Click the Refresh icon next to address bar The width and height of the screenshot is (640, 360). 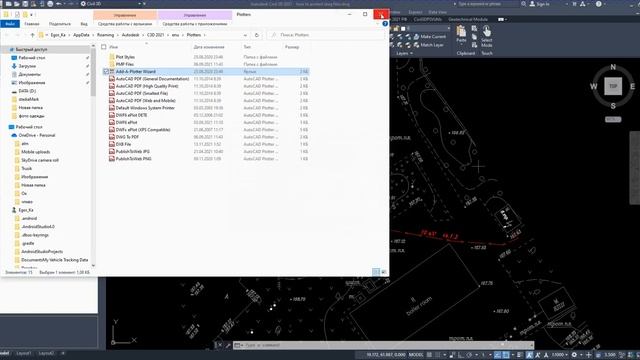click(257, 35)
